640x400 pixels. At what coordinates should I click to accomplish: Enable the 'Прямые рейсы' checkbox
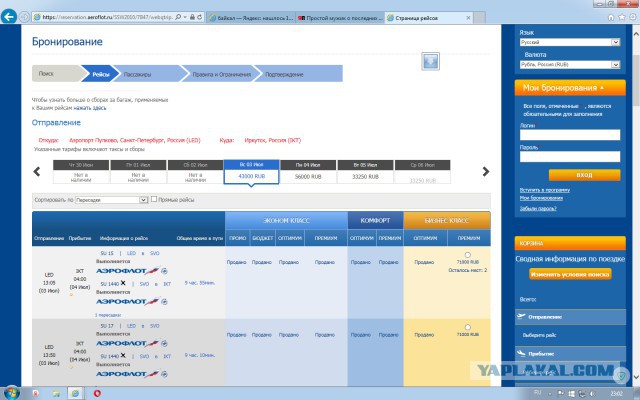(154, 199)
